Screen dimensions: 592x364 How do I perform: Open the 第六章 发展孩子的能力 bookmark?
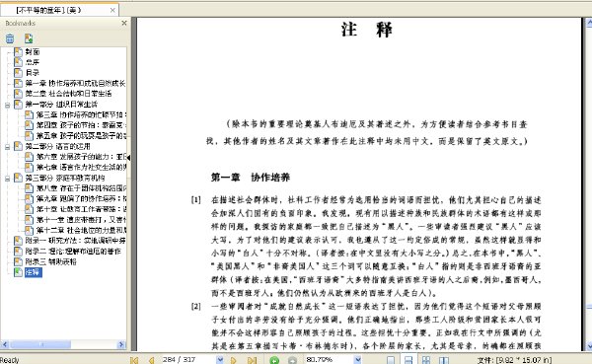(81, 157)
